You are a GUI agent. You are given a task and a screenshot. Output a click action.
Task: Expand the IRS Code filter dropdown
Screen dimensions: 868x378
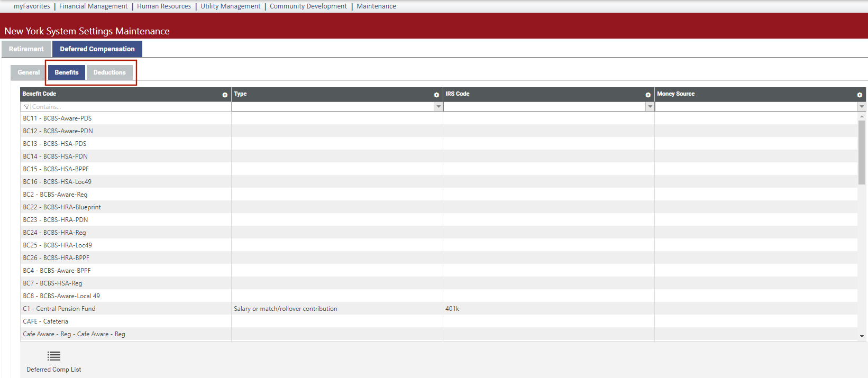pos(650,107)
